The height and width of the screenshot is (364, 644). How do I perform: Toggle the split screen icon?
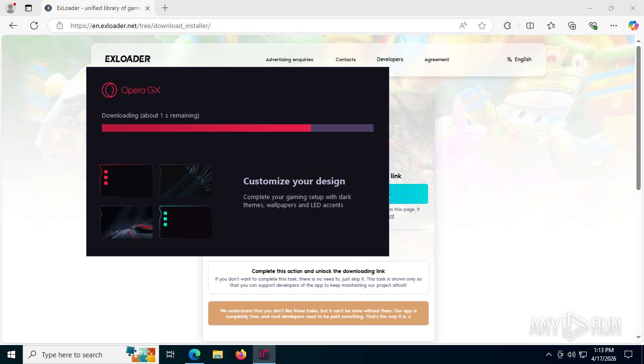[x=530, y=26]
